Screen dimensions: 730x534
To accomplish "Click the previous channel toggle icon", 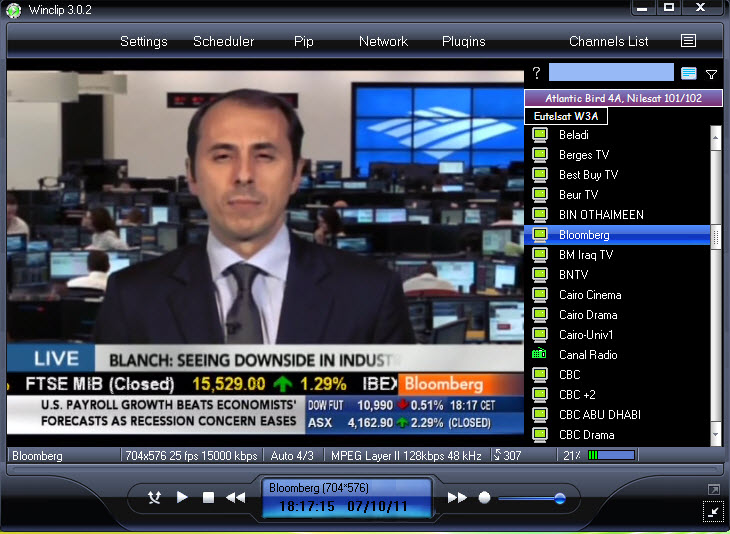I will tap(154, 498).
